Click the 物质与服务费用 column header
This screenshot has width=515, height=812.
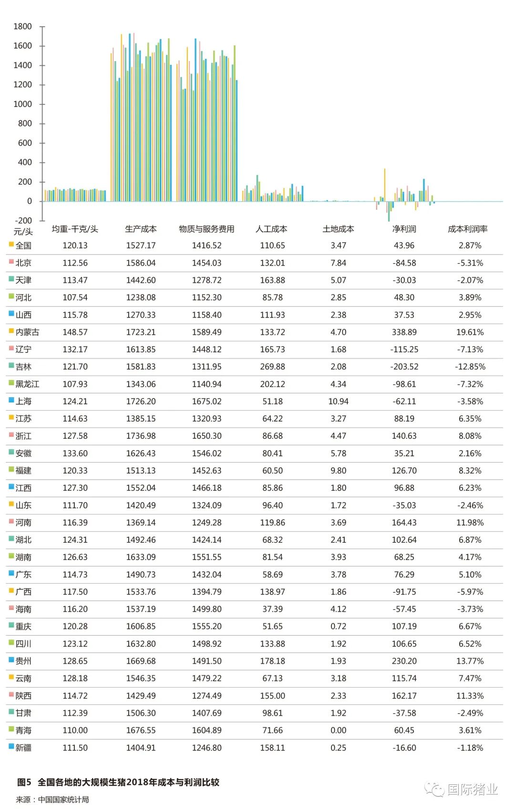click(206, 229)
